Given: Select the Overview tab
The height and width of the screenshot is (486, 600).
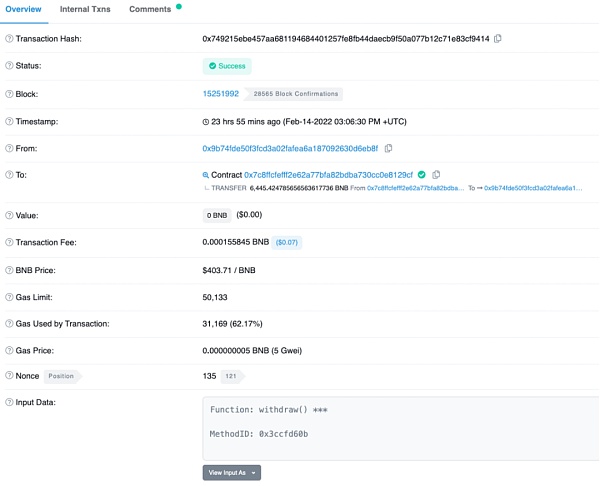Looking at the screenshot, I should click(x=23, y=9).
